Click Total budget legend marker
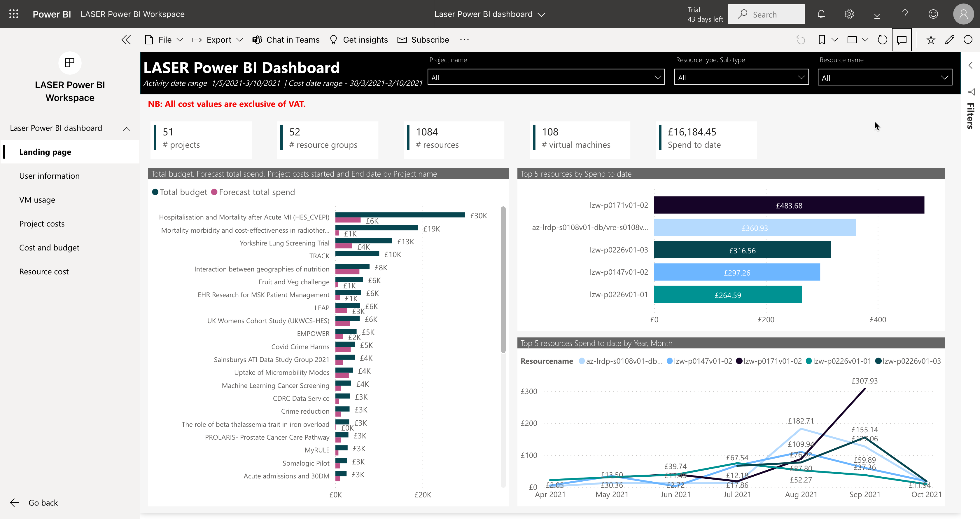 pyautogui.click(x=155, y=192)
